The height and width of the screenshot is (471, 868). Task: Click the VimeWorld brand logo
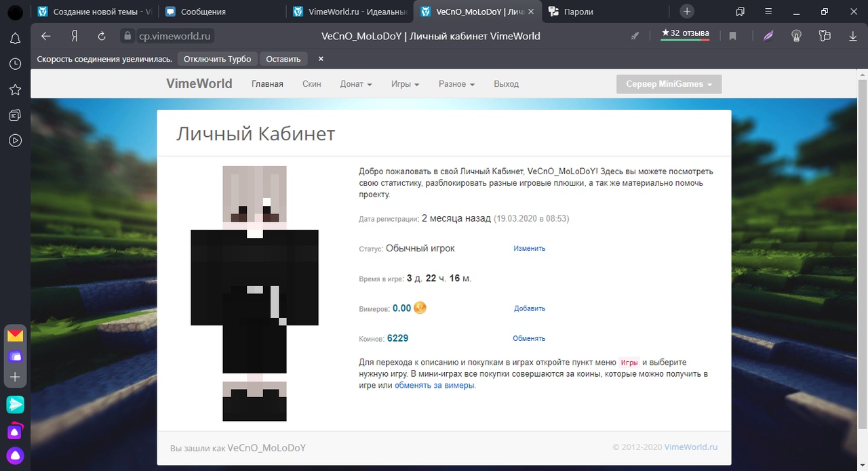(x=199, y=83)
